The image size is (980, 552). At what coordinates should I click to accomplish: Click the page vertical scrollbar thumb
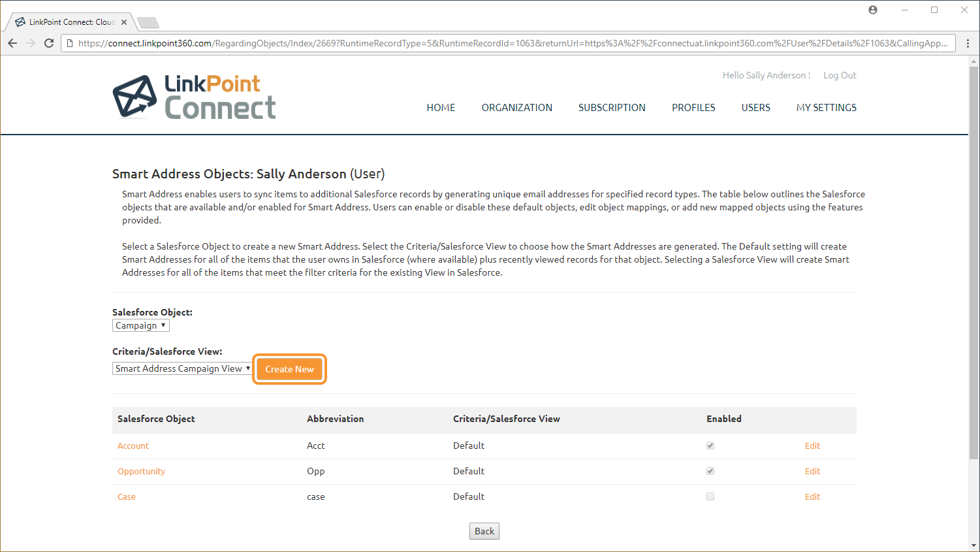(x=973, y=263)
